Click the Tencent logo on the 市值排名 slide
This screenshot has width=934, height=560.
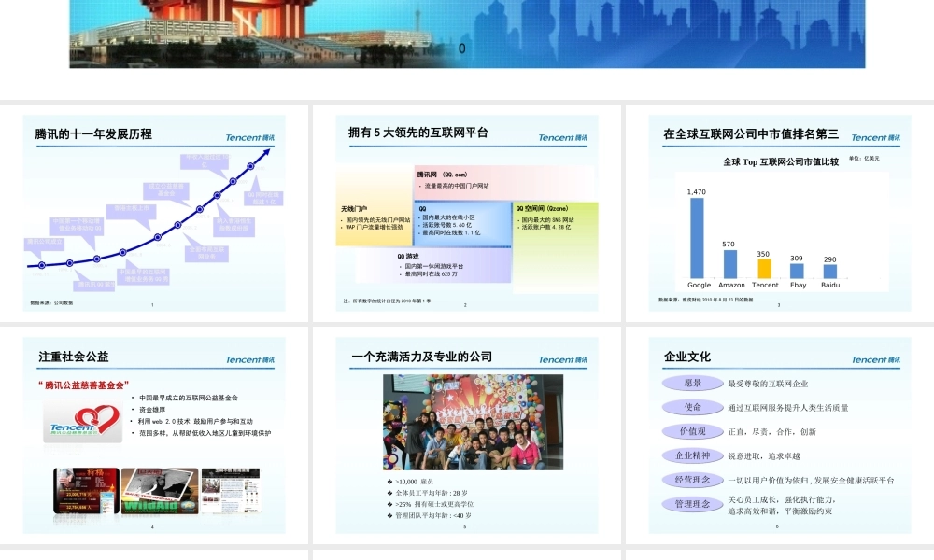pyautogui.click(x=876, y=137)
